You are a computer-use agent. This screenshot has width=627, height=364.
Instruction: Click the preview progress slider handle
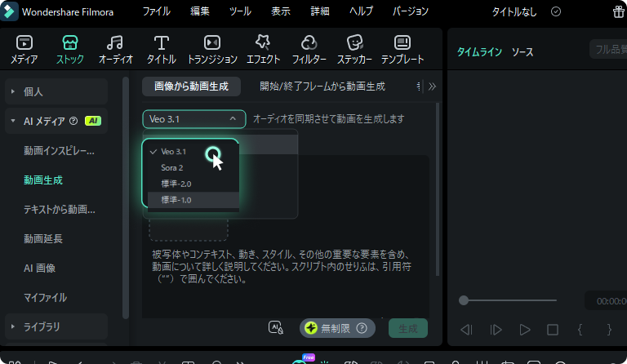pos(464,300)
